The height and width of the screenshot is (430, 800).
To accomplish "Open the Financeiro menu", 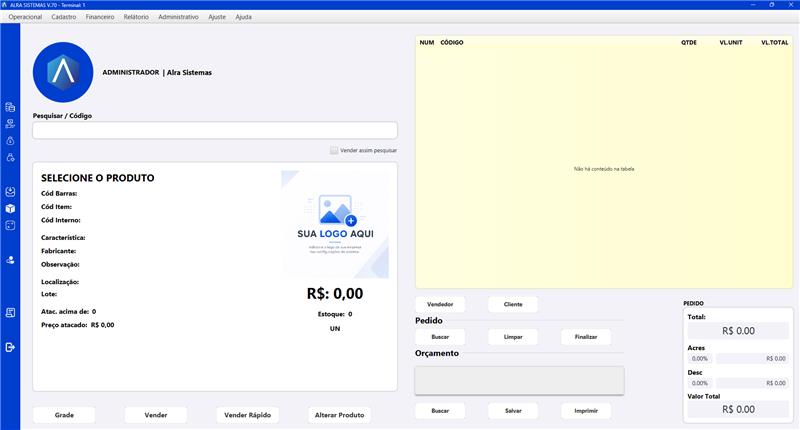I will (x=100, y=17).
